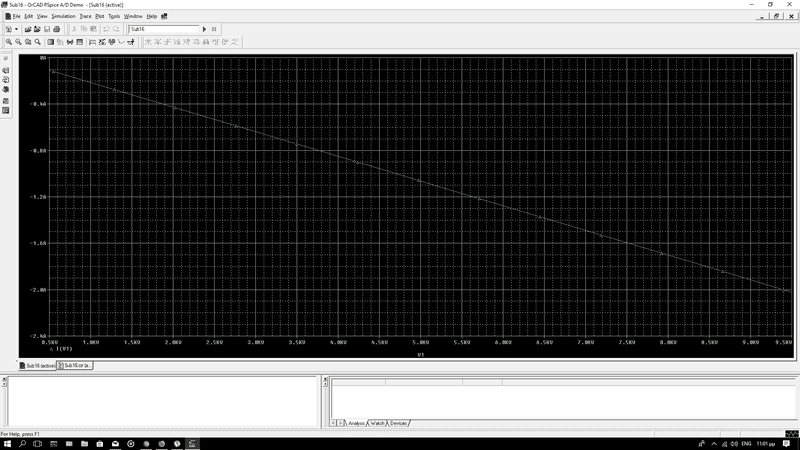
Task: Click the Edit Simulation Settings sidebar icon
Action: click(x=6, y=58)
